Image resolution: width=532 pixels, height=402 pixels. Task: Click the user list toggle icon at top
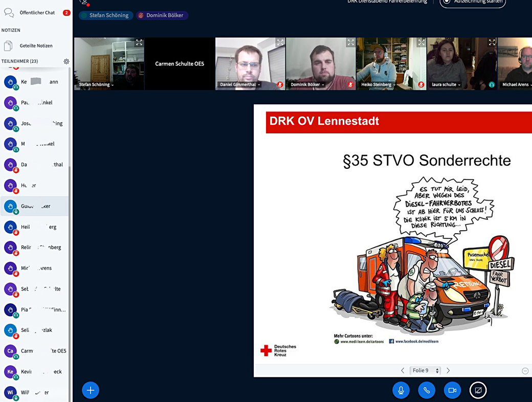[84, 2]
